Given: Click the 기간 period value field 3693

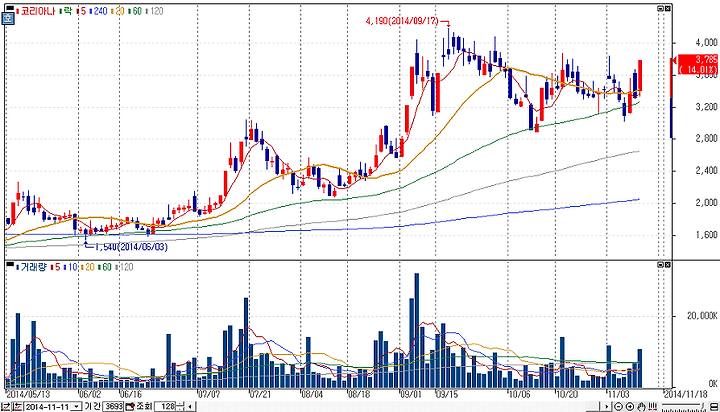Looking at the screenshot, I should click(x=113, y=406).
